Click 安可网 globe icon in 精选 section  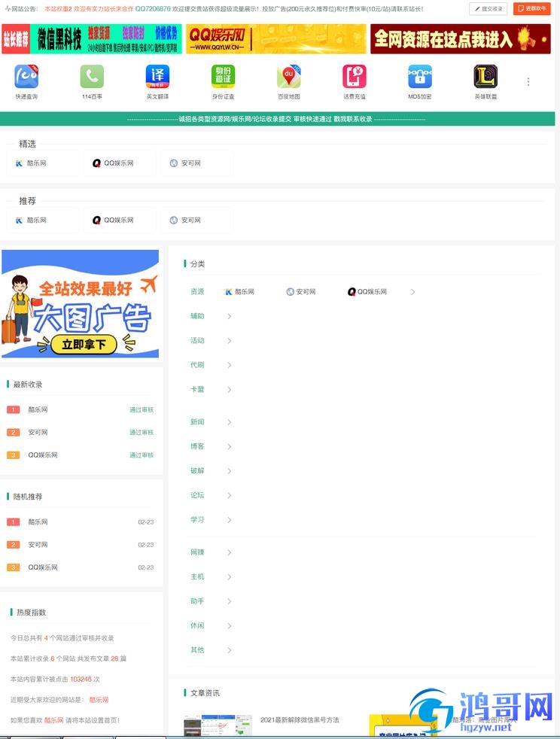173,163
